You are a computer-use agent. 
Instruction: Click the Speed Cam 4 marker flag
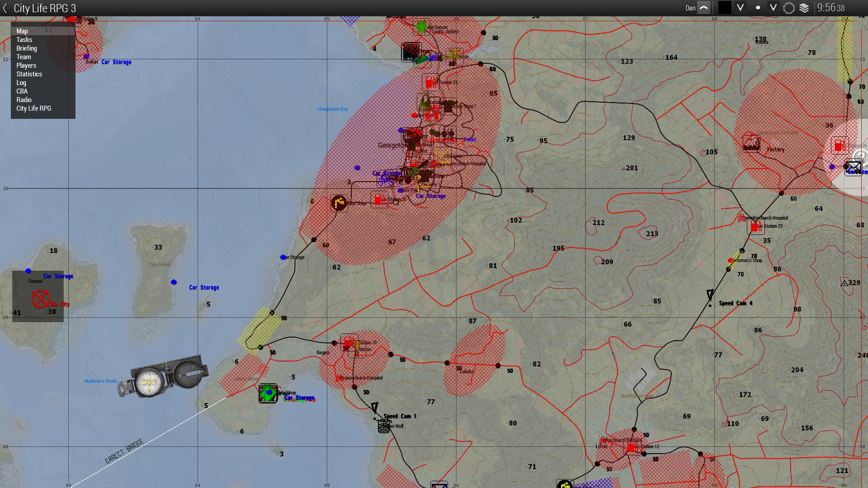(x=710, y=295)
